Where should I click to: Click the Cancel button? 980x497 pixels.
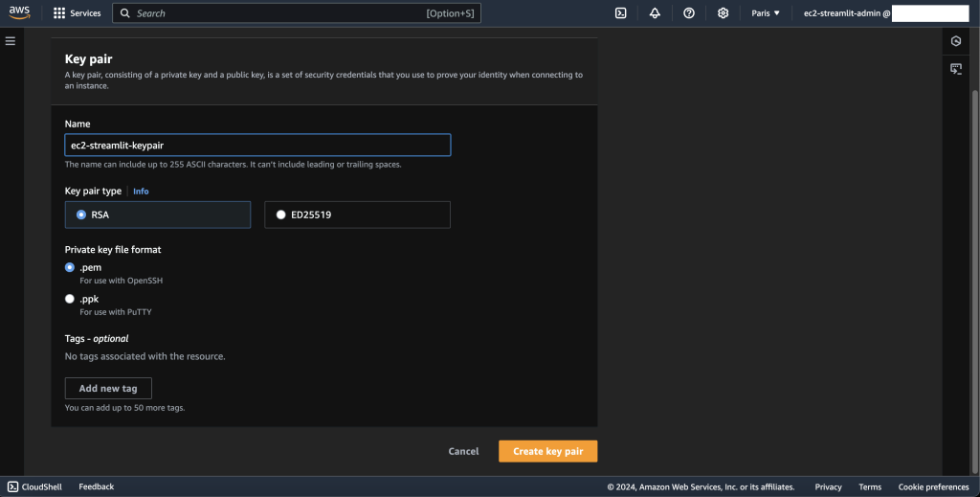[x=464, y=451]
